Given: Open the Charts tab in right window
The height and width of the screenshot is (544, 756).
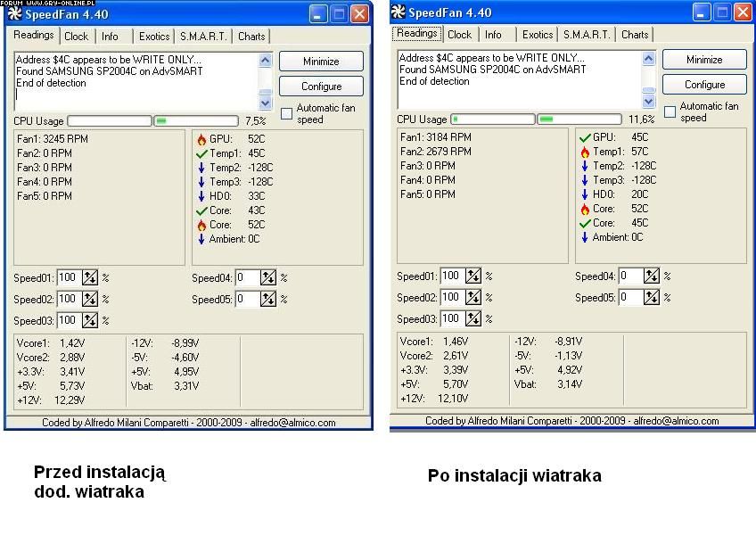Looking at the screenshot, I should click(635, 35).
